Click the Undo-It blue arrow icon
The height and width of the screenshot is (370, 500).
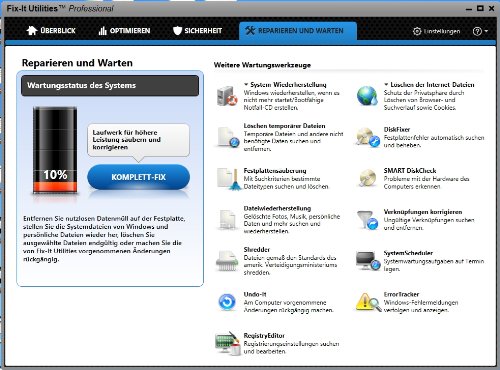click(x=227, y=302)
